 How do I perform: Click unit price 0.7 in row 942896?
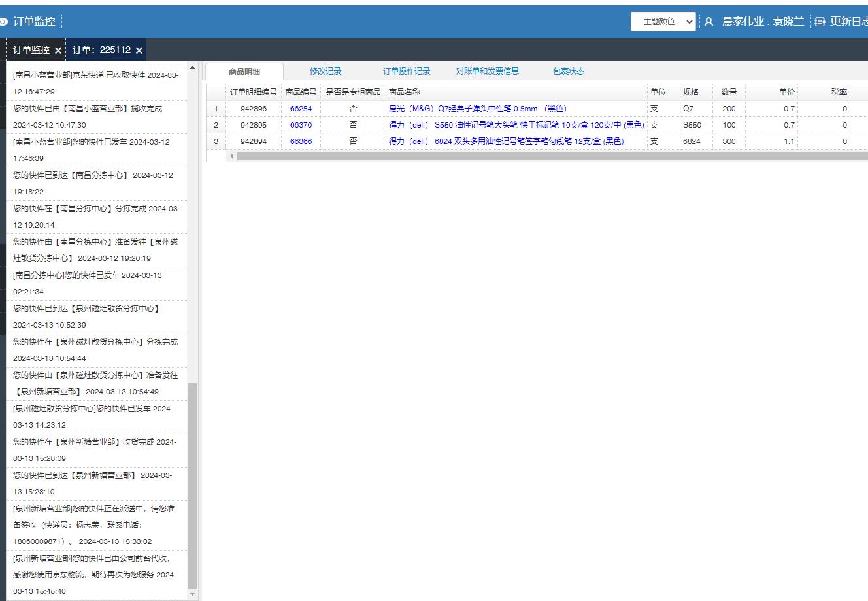(x=772, y=109)
